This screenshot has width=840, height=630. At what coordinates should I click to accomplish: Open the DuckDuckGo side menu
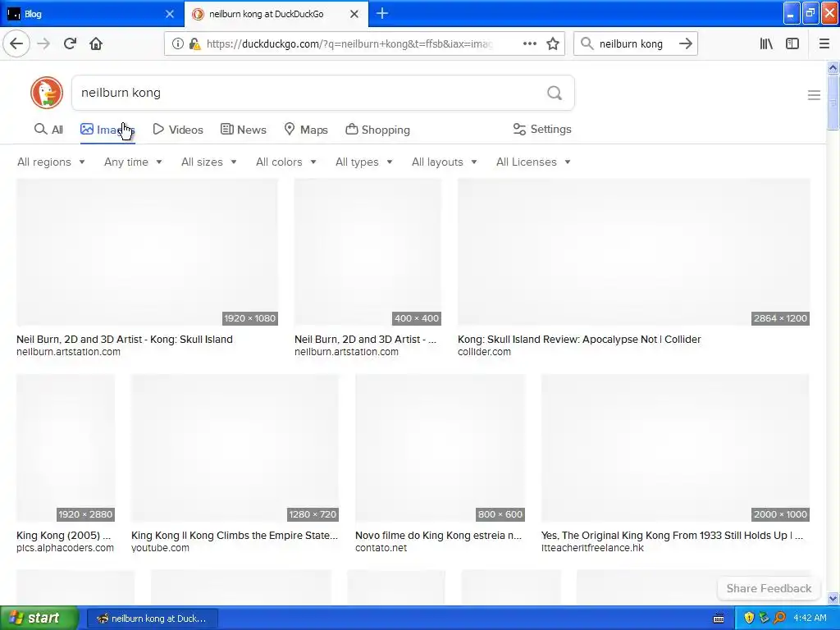click(814, 95)
